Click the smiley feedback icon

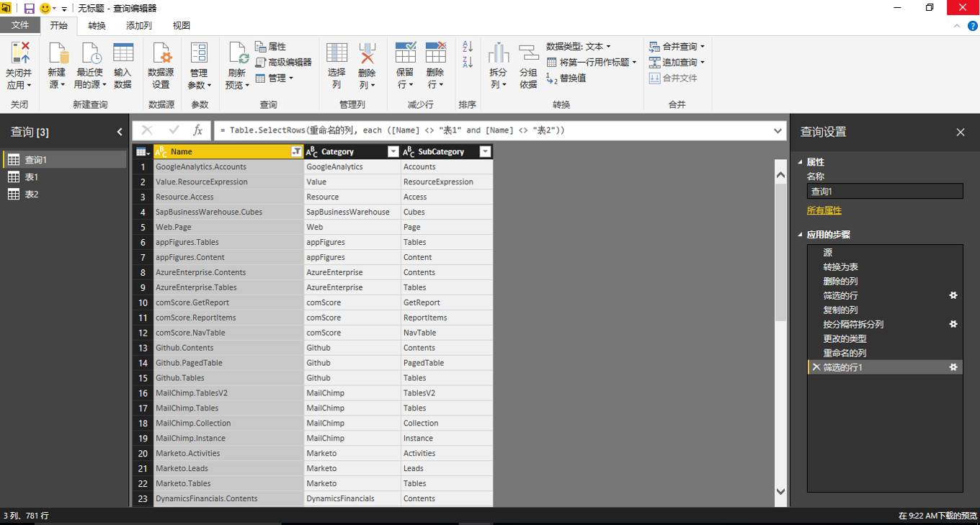[45, 8]
